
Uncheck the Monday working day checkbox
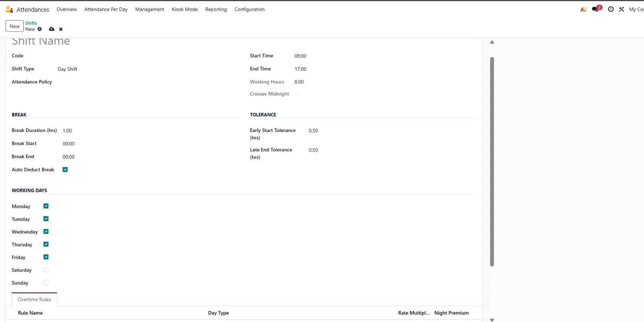(46, 206)
